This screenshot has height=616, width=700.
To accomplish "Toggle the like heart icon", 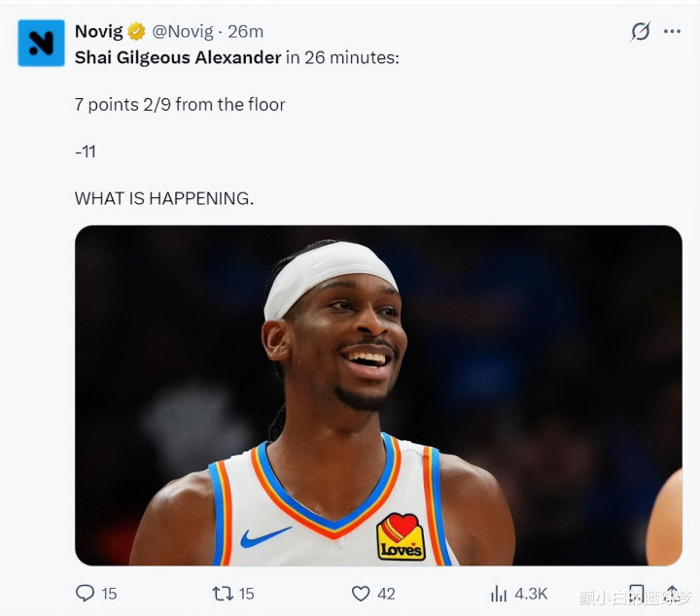I will 361,594.
